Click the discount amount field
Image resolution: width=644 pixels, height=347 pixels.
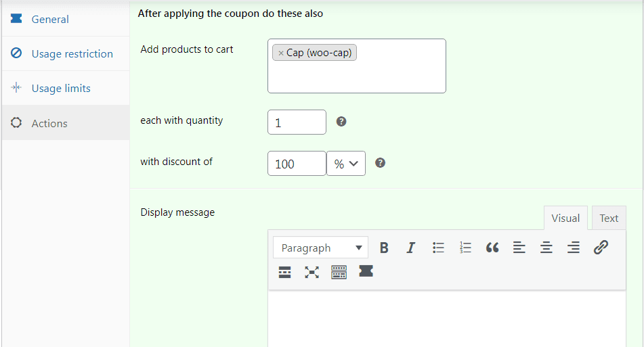(297, 164)
